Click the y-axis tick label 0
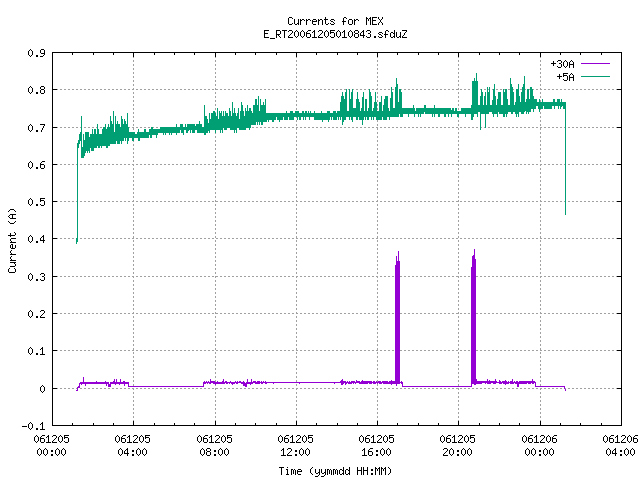Viewport: 640px width, 480px height. pos(42,389)
